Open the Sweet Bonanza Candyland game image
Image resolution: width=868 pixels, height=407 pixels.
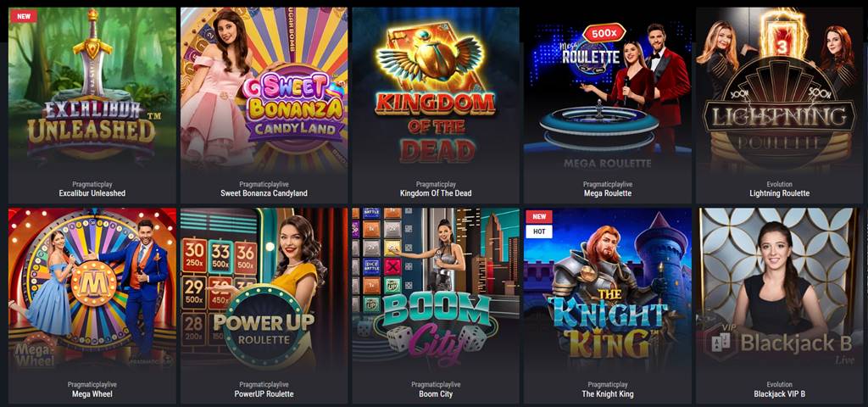[x=264, y=90]
